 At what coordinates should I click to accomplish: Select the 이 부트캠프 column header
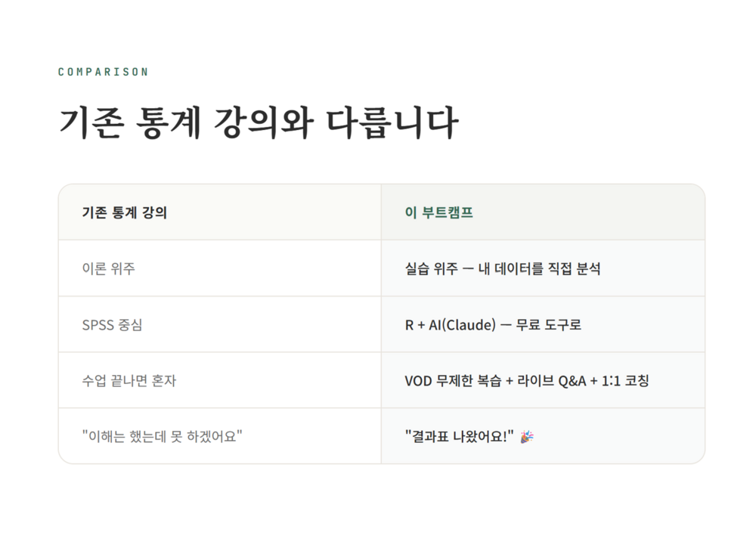coord(439,212)
